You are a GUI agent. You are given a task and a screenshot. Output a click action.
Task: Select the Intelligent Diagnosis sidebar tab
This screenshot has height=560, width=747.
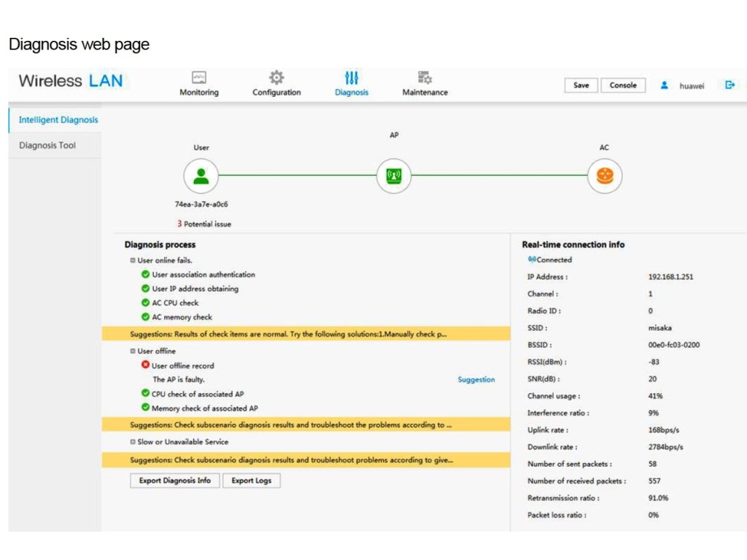click(x=58, y=120)
